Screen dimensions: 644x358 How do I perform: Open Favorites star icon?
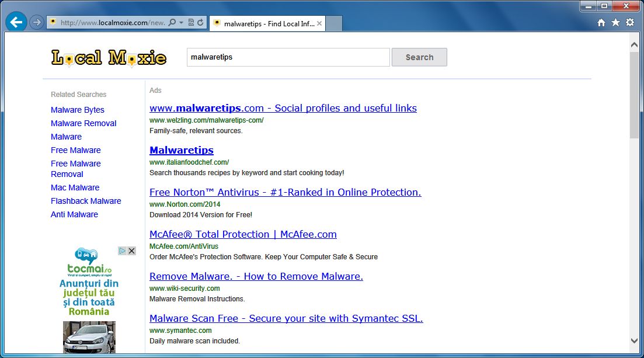615,22
